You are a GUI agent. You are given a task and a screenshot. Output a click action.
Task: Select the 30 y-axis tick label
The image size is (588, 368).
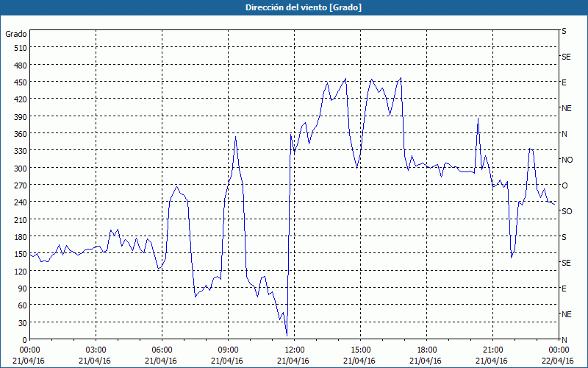point(23,323)
